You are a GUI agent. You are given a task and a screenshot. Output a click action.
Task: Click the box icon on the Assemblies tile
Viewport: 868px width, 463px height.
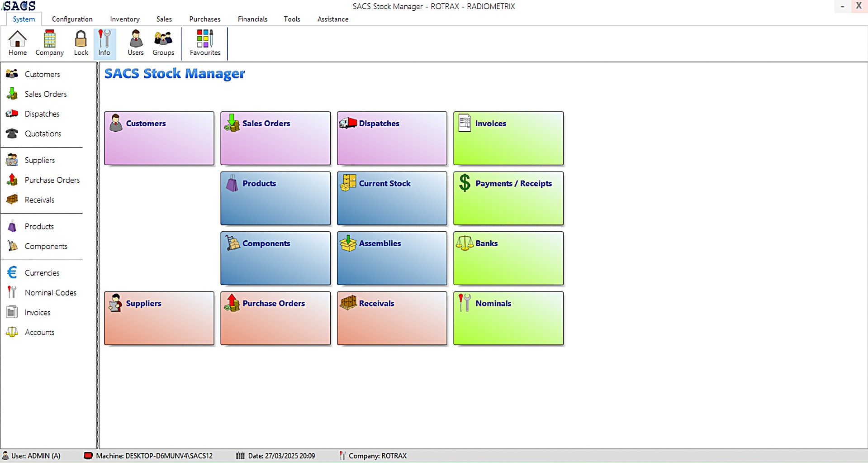coord(348,243)
